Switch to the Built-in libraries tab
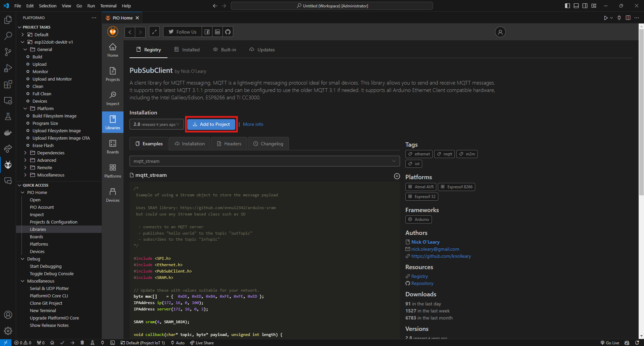 [x=225, y=50]
